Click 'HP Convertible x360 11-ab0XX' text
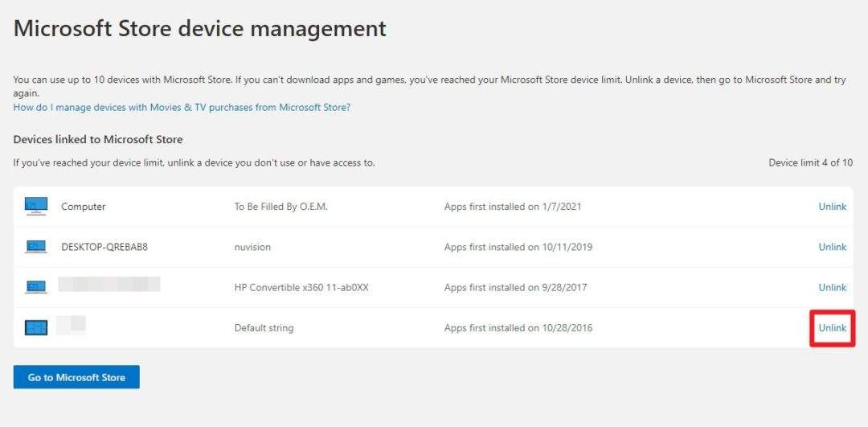 pos(301,287)
